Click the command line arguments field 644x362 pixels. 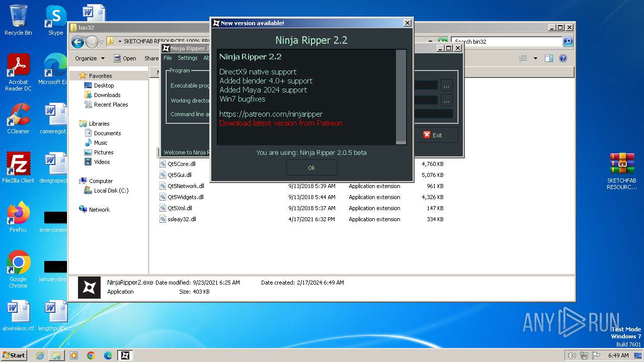433,114
